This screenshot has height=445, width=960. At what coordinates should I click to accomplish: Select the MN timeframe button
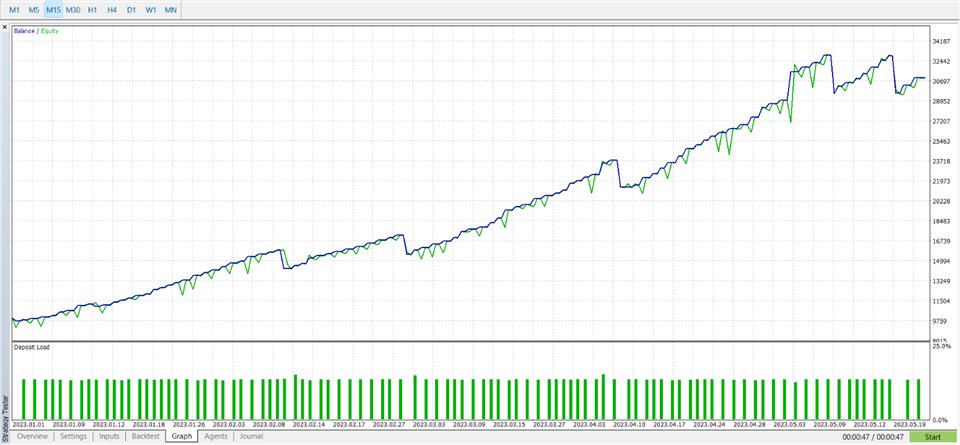[170, 10]
